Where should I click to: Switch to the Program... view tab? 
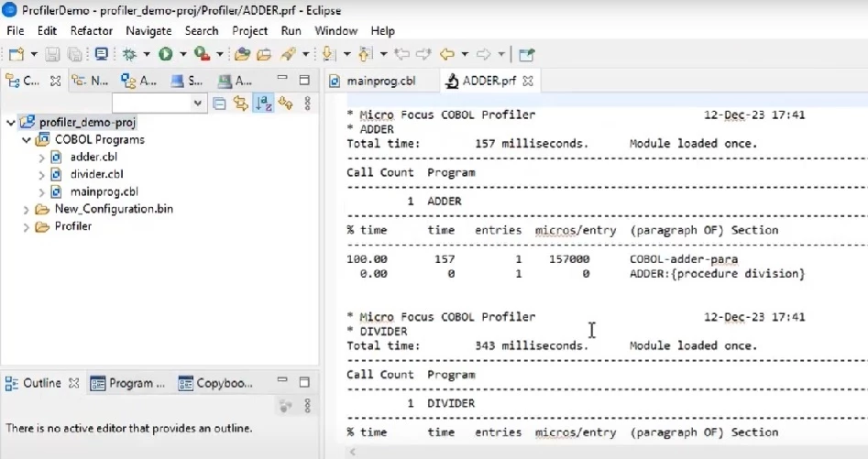(x=128, y=383)
